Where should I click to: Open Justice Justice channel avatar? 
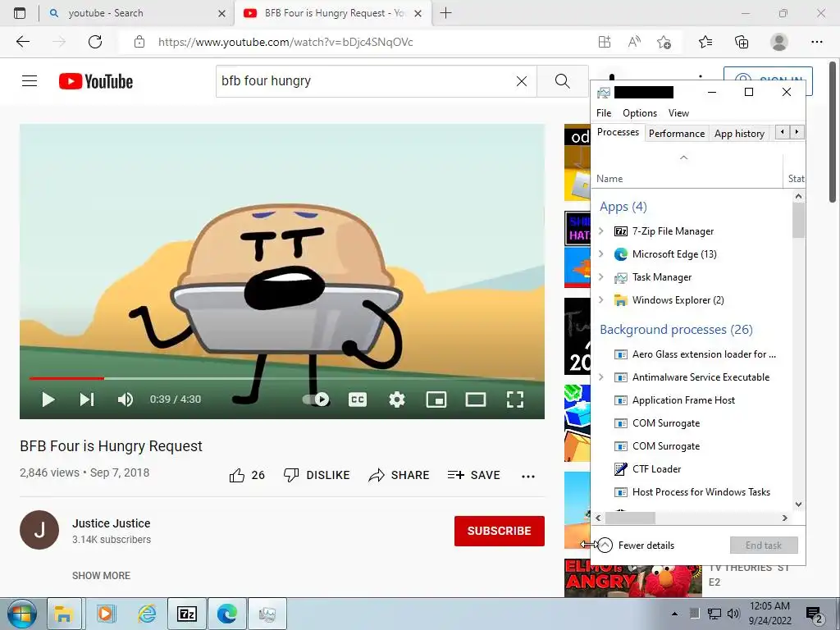click(39, 530)
